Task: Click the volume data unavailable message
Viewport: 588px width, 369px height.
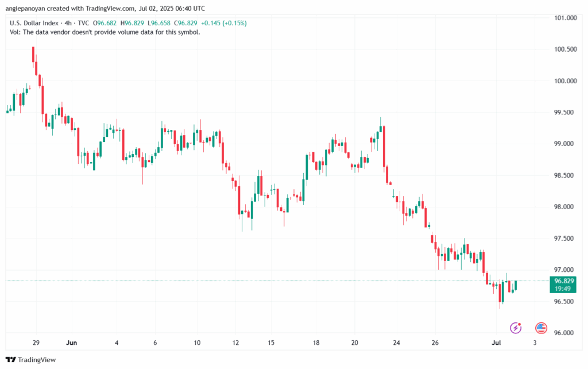Action: [x=105, y=32]
